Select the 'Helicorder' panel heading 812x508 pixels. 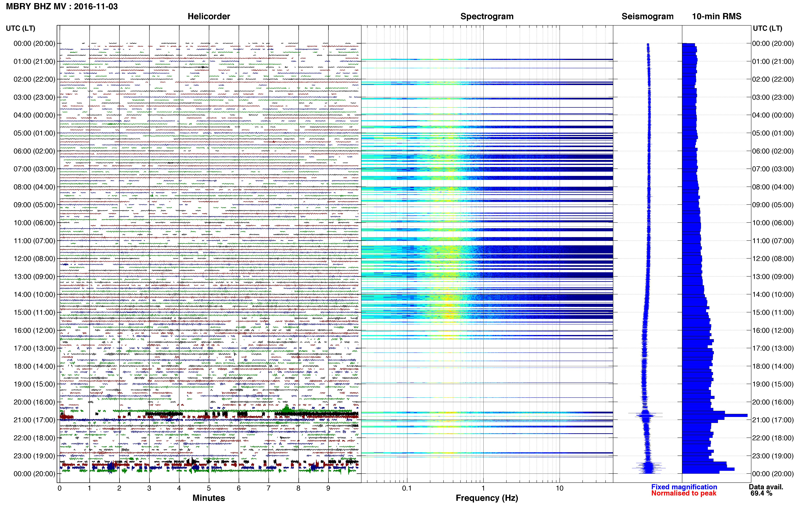click(209, 16)
